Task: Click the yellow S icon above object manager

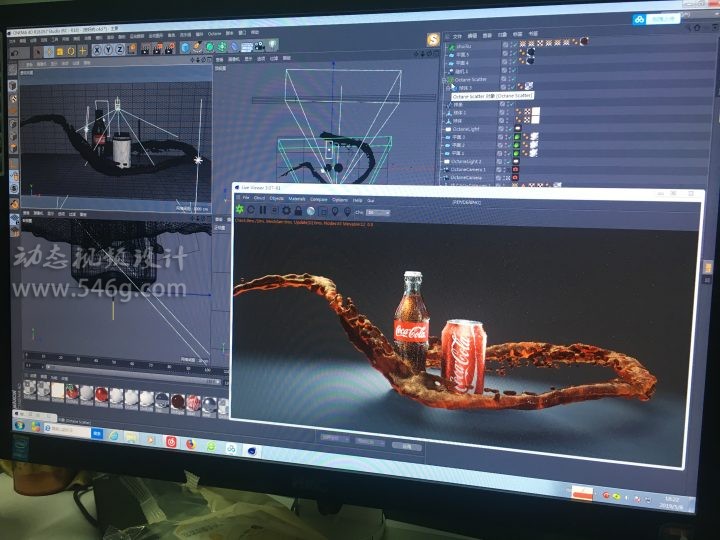Action: click(x=433, y=39)
